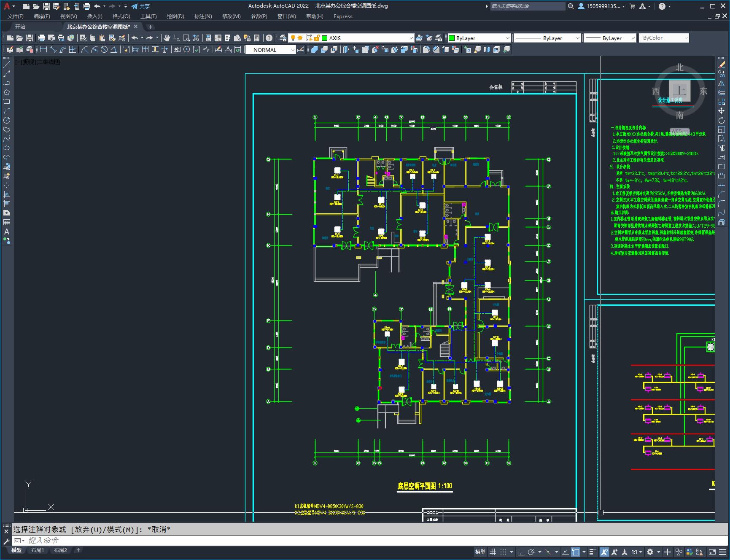This screenshot has height=560, width=730.
Task: Add a new drawing tab with plus
Action: pyautogui.click(x=151, y=27)
